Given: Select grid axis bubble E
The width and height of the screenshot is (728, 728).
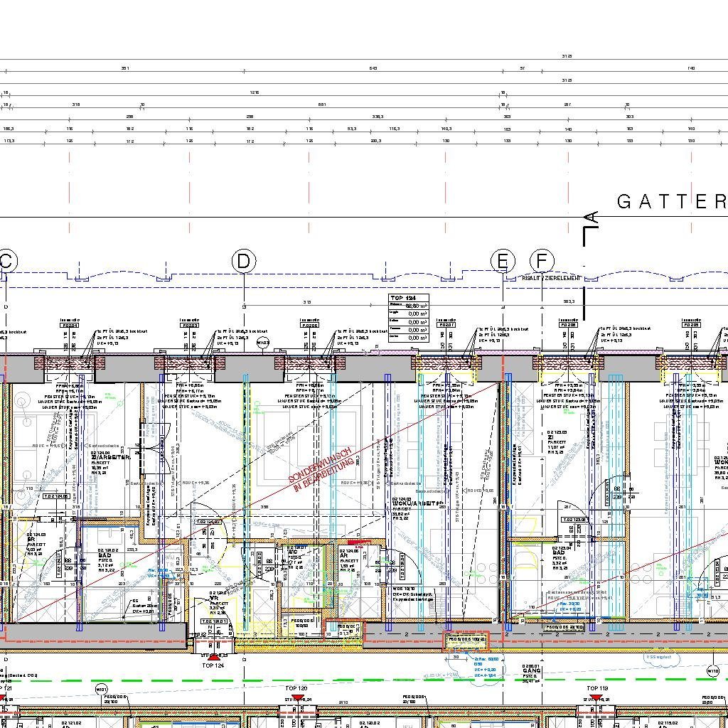Looking at the screenshot, I should click(503, 262).
